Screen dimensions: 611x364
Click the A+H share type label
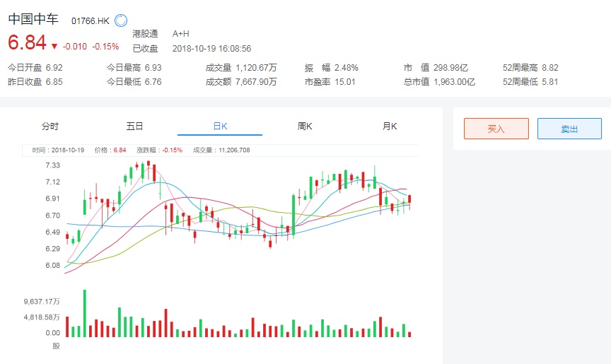(x=181, y=34)
